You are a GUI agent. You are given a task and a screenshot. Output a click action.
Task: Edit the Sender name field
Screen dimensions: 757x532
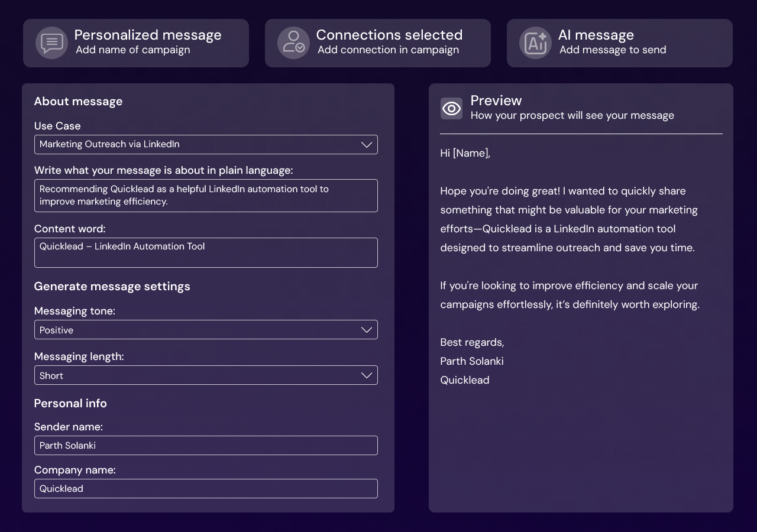(x=206, y=446)
